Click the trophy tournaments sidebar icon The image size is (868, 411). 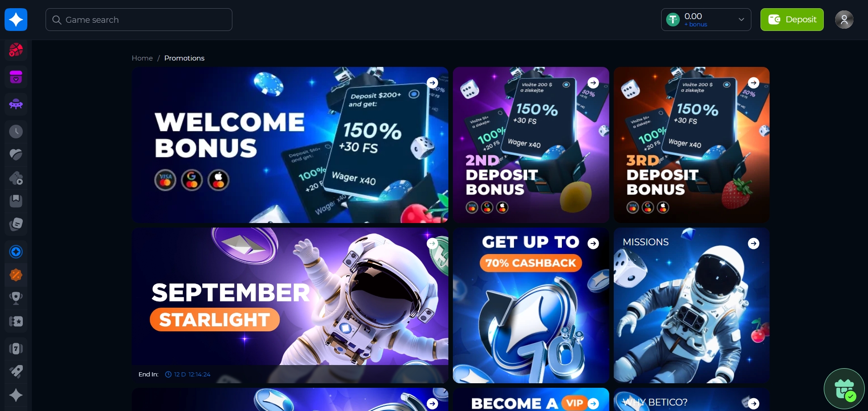click(x=16, y=298)
